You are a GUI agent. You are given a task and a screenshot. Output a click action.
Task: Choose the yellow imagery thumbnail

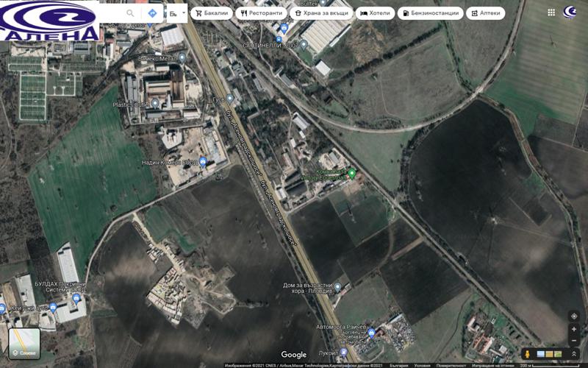pyautogui.click(x=549, y=354)
